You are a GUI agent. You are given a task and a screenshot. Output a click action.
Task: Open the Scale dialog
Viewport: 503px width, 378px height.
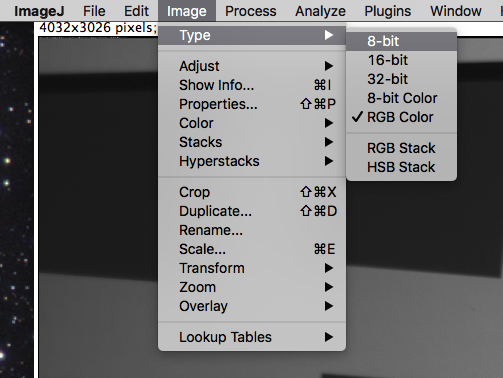(x=252, y=249)
